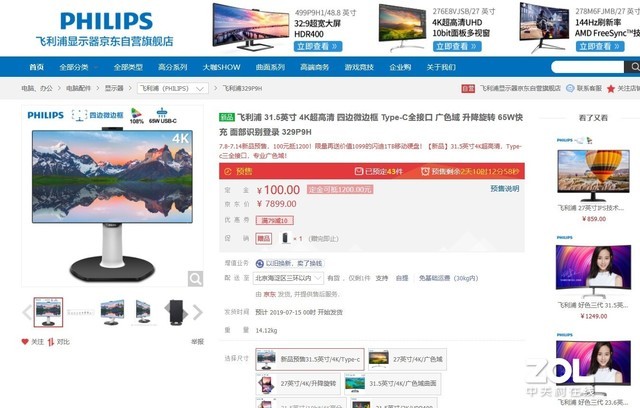Expand the 飞利浦 (PHILIPS) breadcrumb dropdown
Image resolution: width=640 pixels, height=408 pixels.
tap(173, 88)
